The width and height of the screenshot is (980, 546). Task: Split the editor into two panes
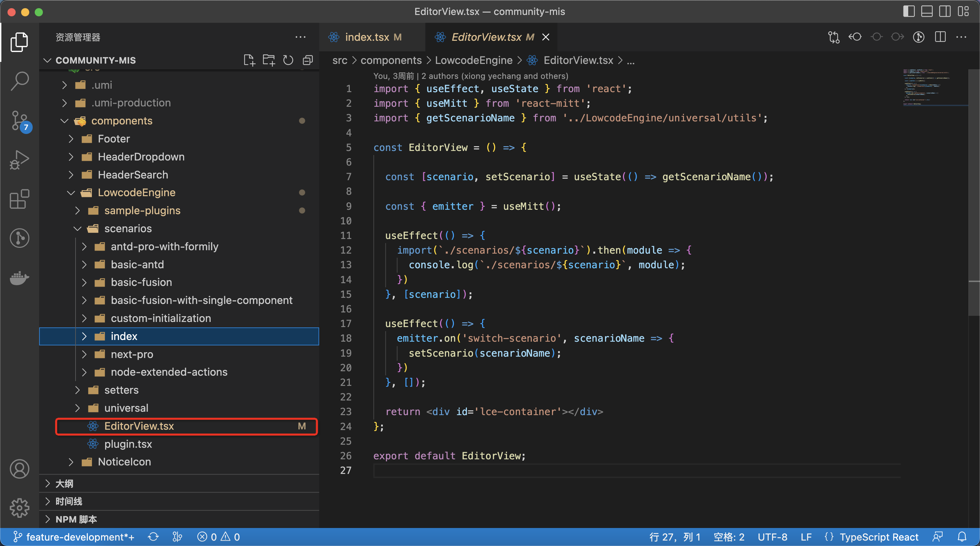(940, 37)
